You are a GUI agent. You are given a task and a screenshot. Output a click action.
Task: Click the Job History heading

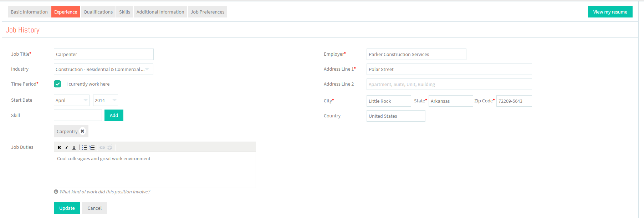pyautogui.click(x=22, y=30)
